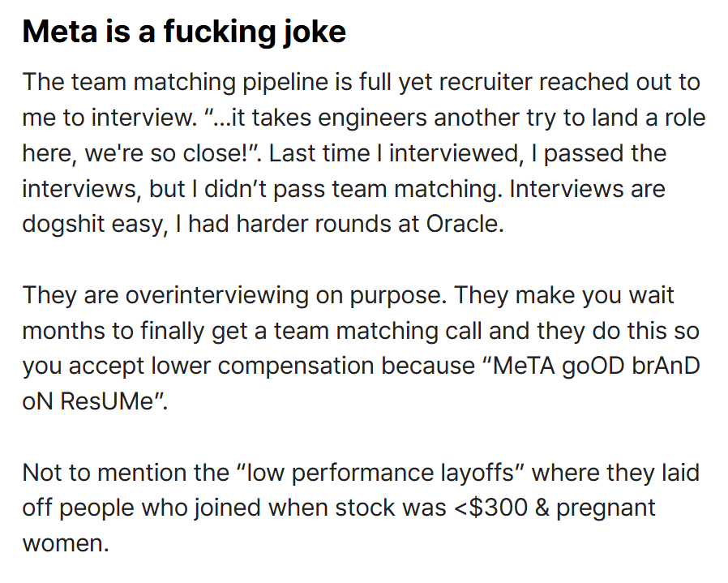Click the mocking text 'MeTA goOD brAnD'
This screenshot has width=728, height=583.
[596, 367]
